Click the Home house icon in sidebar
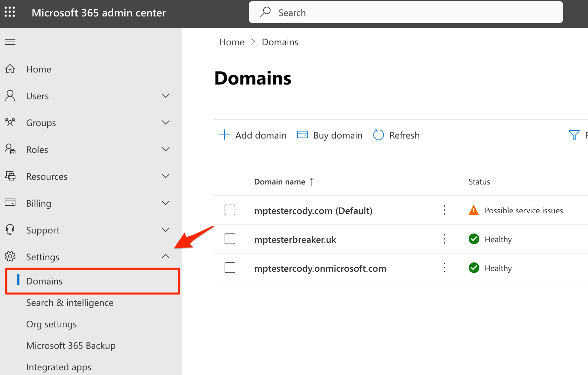 tap(10, 69)
